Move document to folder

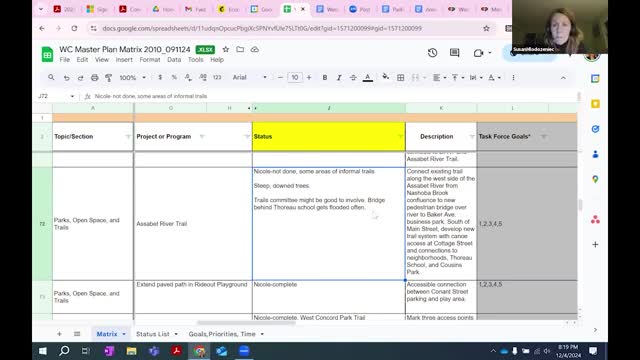click(x=240, y=49)
